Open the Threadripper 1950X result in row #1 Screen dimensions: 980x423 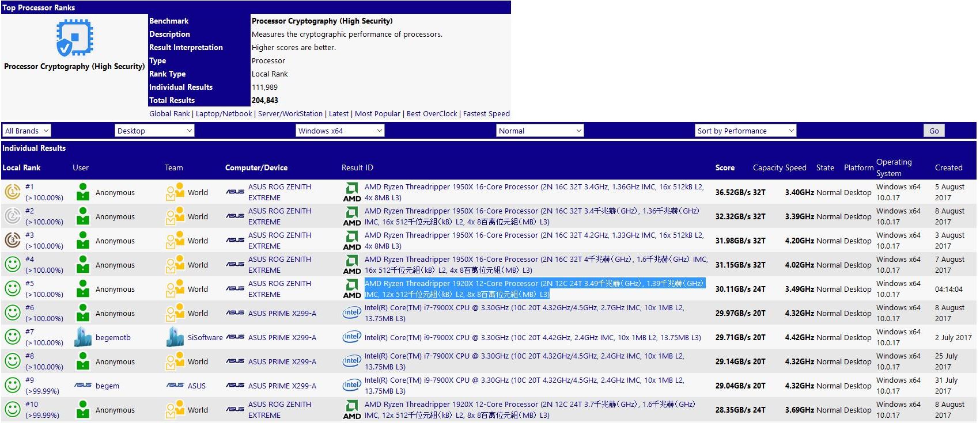pyautogui.click(x=534, y=192)
